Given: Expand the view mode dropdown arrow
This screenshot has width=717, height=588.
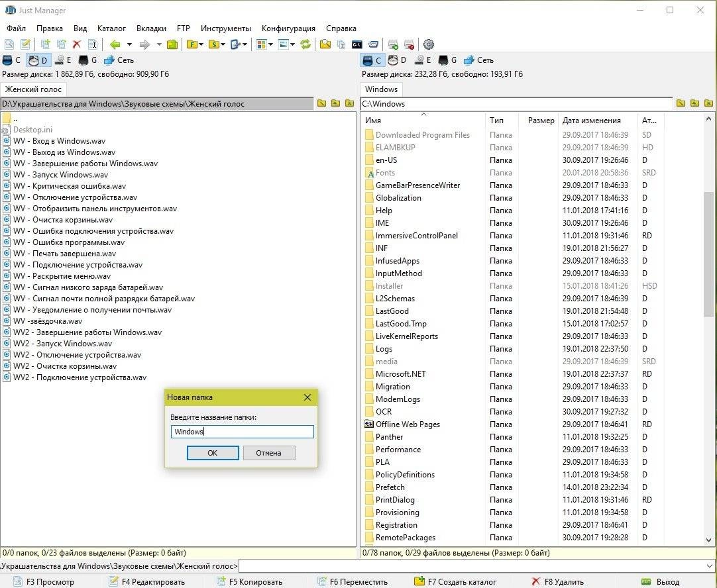Looking at the screenshot, I should pyautogui.click(x=271, y=44).
